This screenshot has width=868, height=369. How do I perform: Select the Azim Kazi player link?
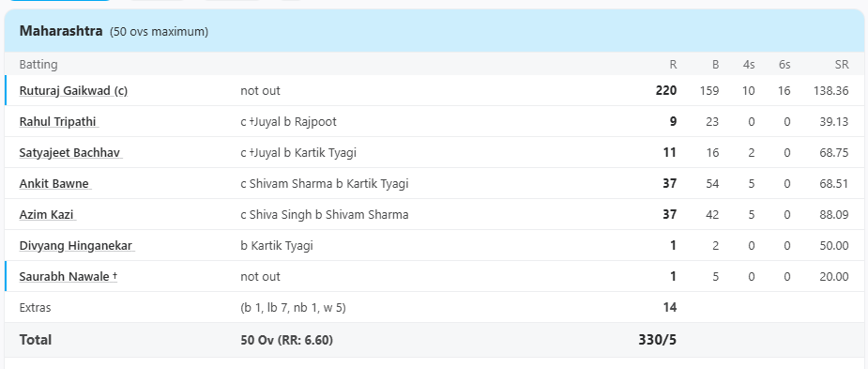tap(48, 214)
